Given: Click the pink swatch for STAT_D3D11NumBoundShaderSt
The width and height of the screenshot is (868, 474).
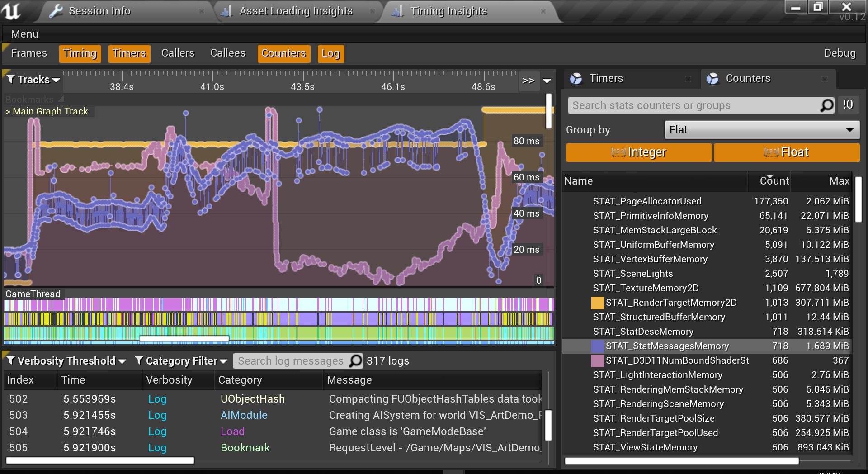Looking at the screenshot, I should tap(598, 360).
